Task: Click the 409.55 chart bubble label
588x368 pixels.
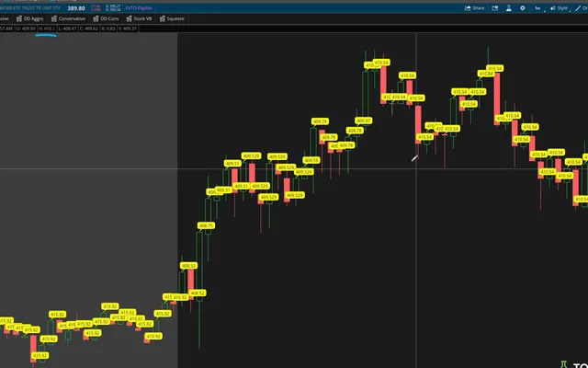Action: point(311,160)
